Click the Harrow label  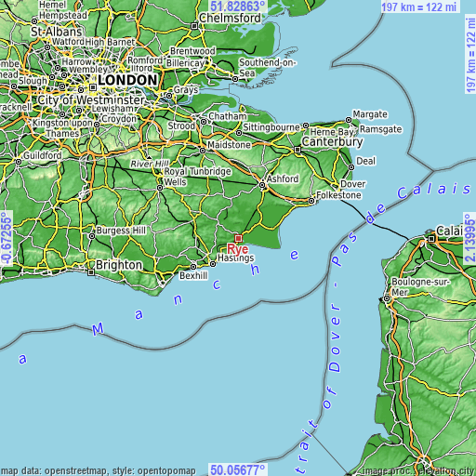76,62
